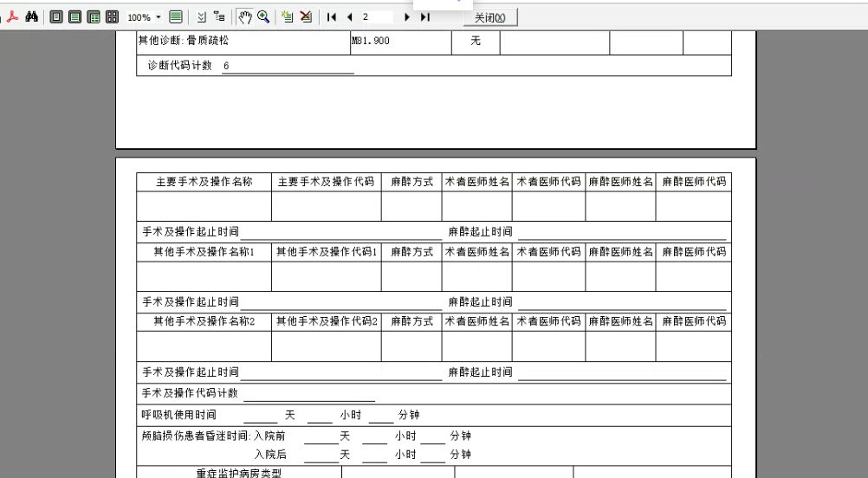Click the add page icon

point(287,17)
